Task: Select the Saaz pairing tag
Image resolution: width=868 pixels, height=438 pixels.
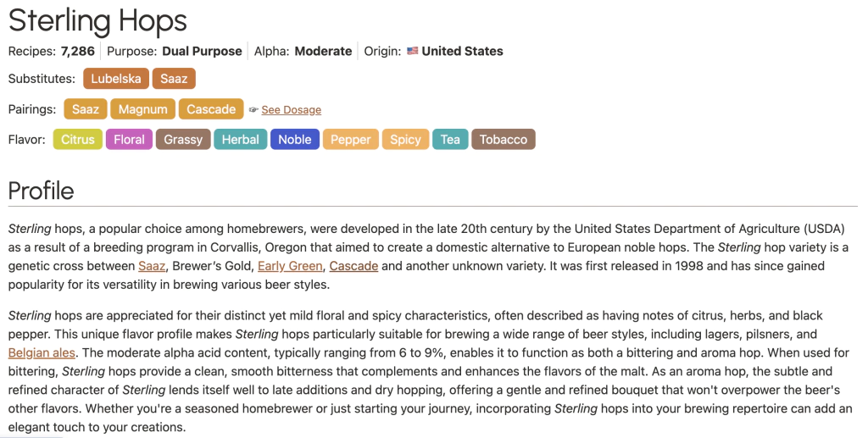Action: click(85, 109)
